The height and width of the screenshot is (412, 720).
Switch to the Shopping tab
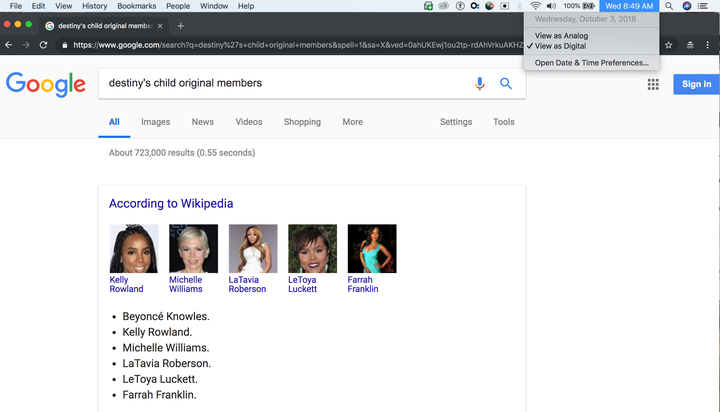click(302, 122)
